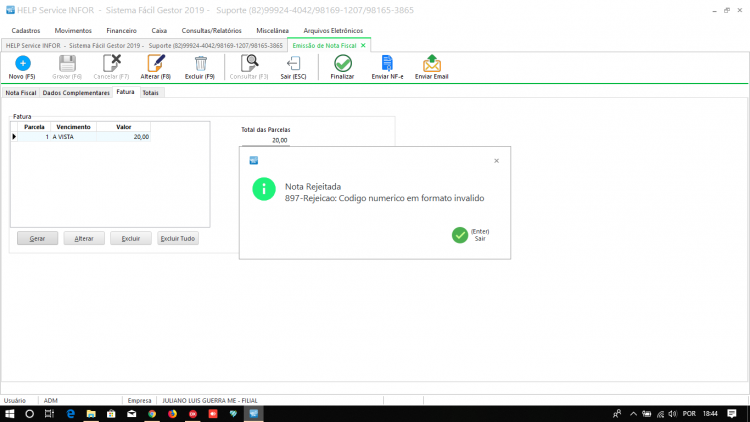This screenshot has width=750, height=422.
Task: Switch to the Totais tab
Action: click(151, 93)
